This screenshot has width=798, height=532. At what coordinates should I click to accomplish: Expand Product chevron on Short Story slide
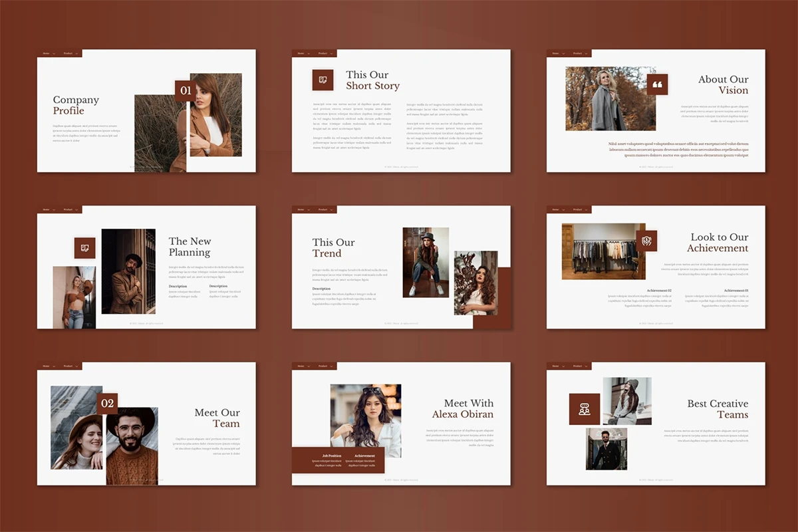coord(332,53)
